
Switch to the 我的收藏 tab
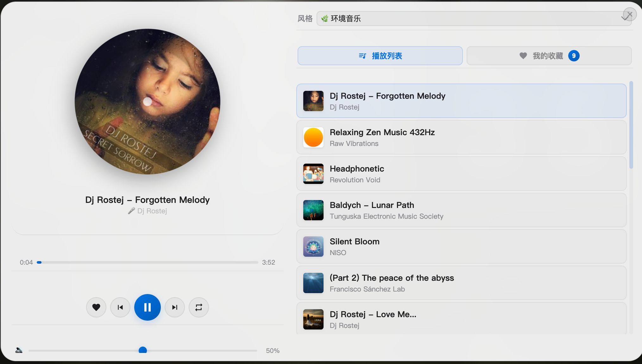tap(549, 56)
